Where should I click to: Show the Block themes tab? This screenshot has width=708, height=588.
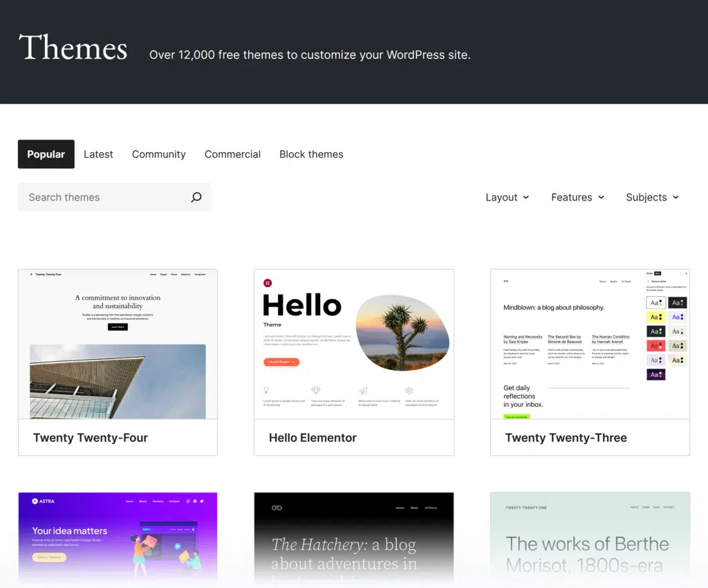coord(311,154)
